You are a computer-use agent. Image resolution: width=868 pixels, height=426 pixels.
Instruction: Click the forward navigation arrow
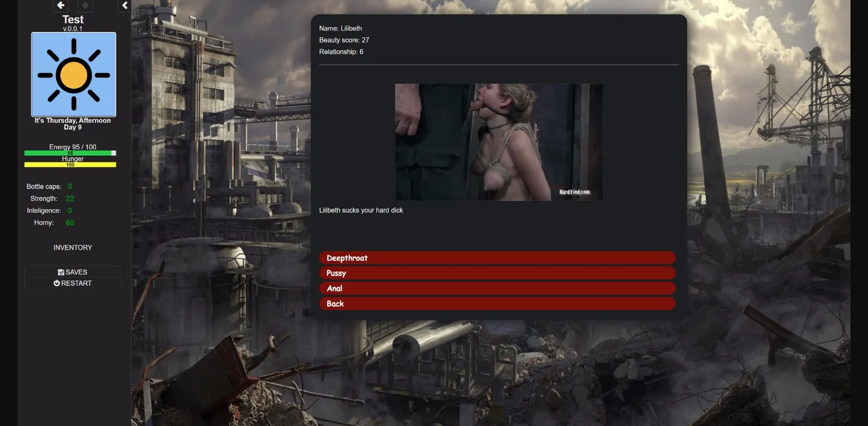84,5
